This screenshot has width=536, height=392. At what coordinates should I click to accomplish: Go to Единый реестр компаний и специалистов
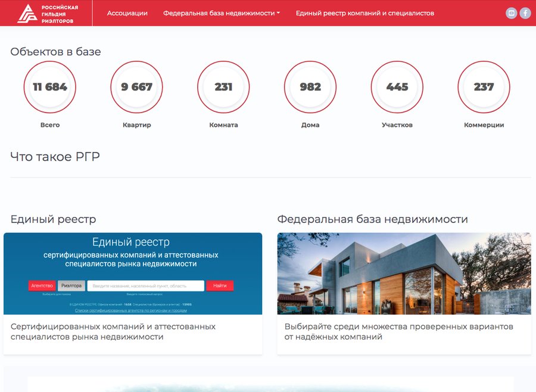tap(364, 13)
